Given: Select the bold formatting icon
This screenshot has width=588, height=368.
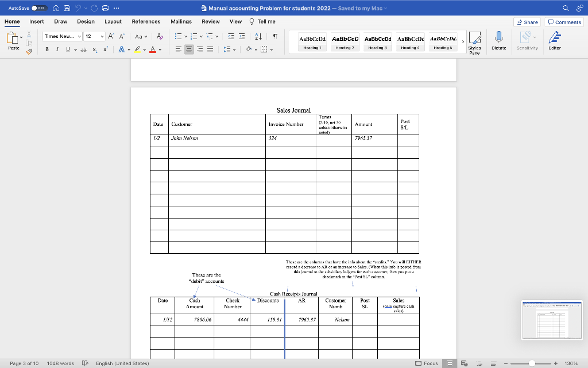Looking at the screenshot, I should [x=47, y=49].
